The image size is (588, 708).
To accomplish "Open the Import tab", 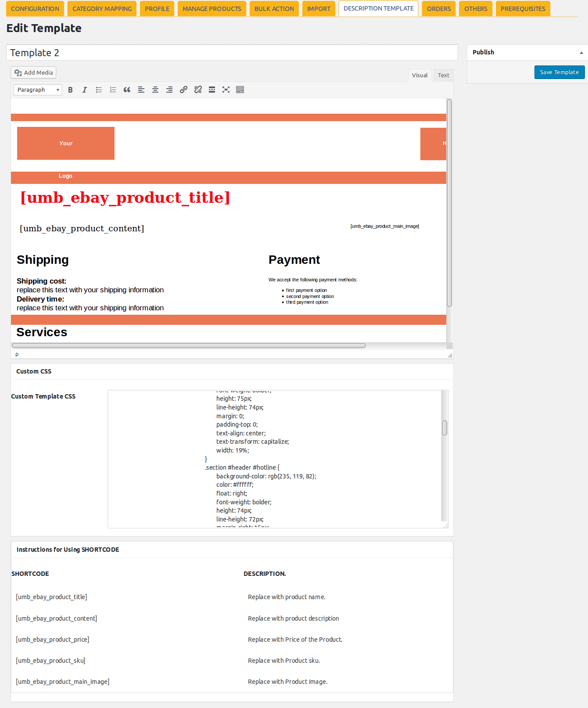I will coord(319,9).
